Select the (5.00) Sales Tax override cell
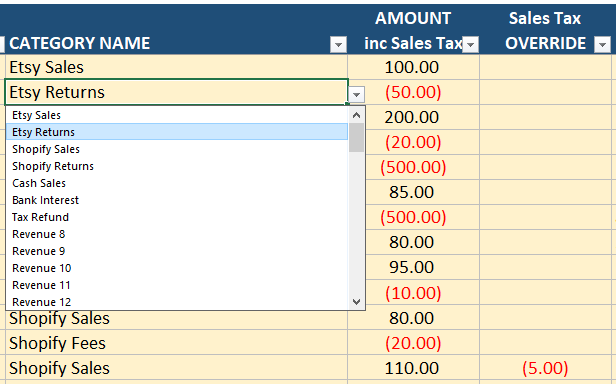Viewport: 616px width, 384px height. click(545, 368)
